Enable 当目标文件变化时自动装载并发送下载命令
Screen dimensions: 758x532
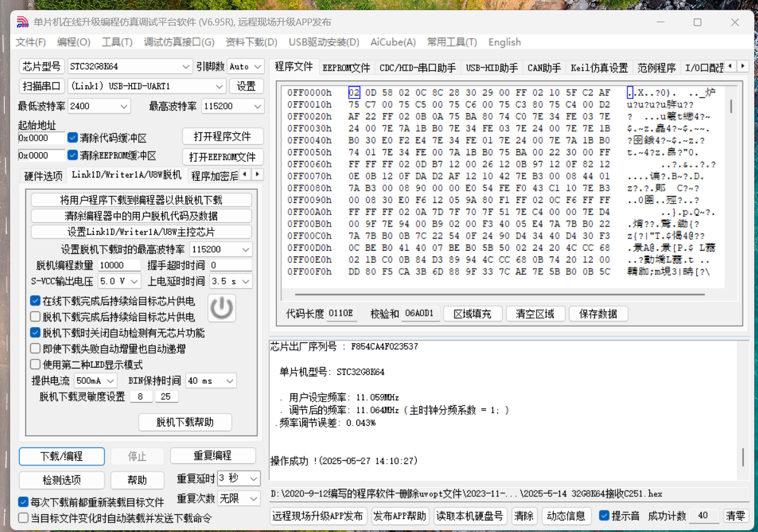[x=23, y=518]
